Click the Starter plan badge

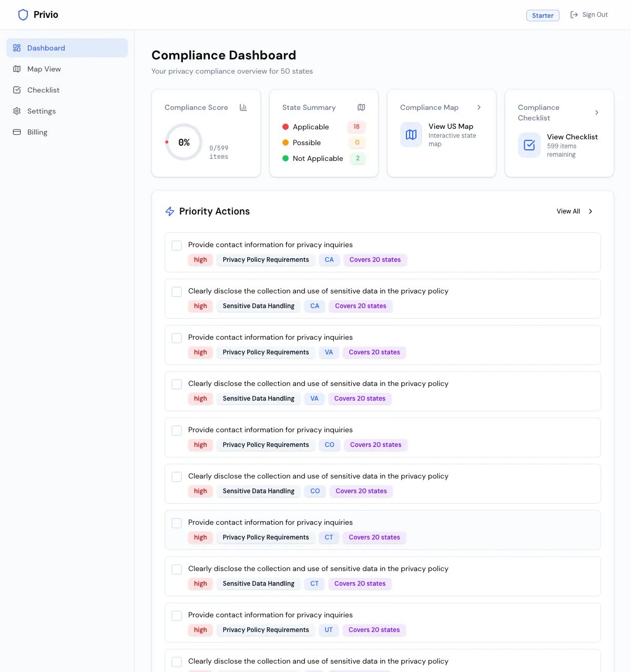coord(543,15)
